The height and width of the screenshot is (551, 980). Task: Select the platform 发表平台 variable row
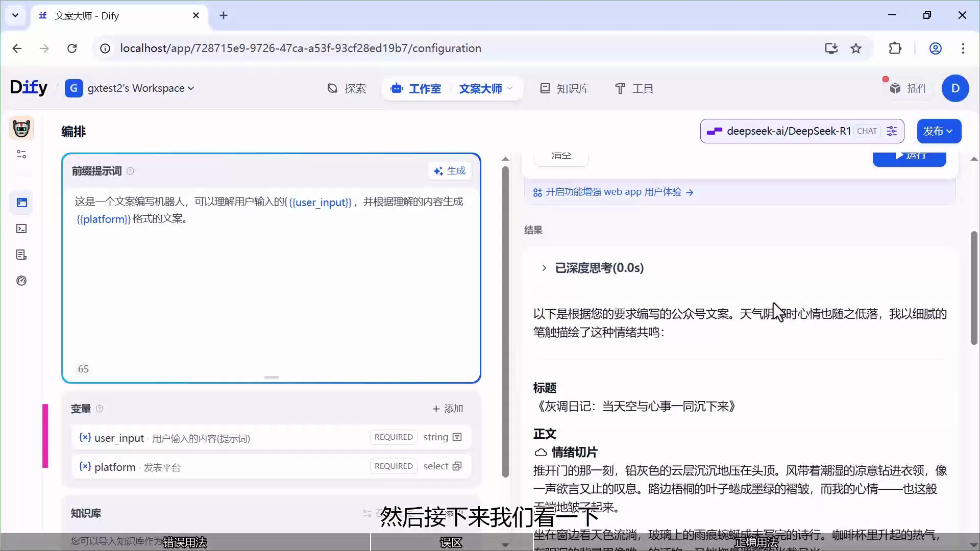click(271, 466)
